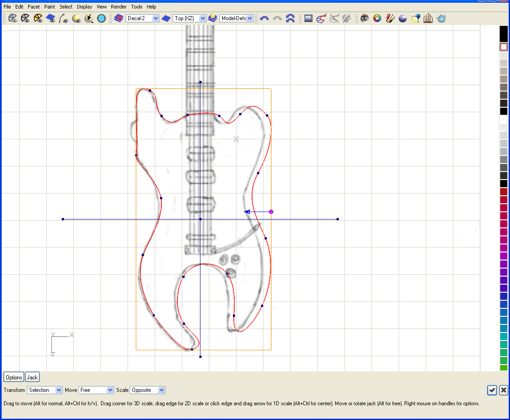Open the Select menu
Viewport: 510px width, 420px height.
coord(66,7)
